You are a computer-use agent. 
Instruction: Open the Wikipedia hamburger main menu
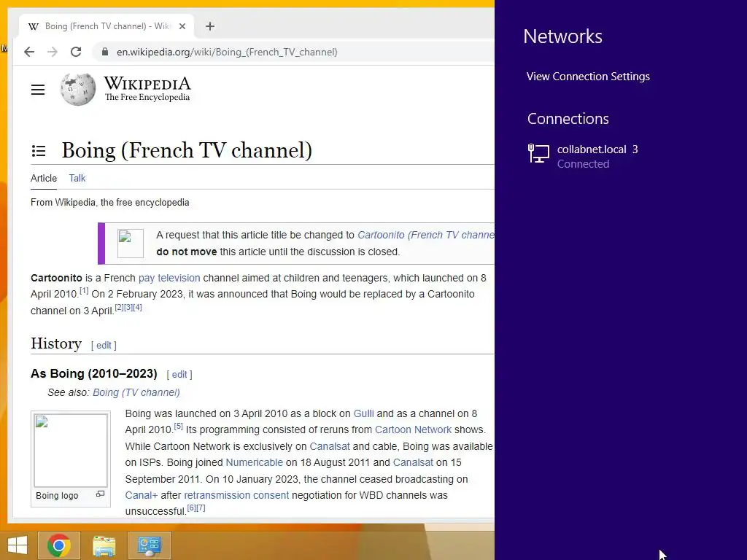coord(38,90)
